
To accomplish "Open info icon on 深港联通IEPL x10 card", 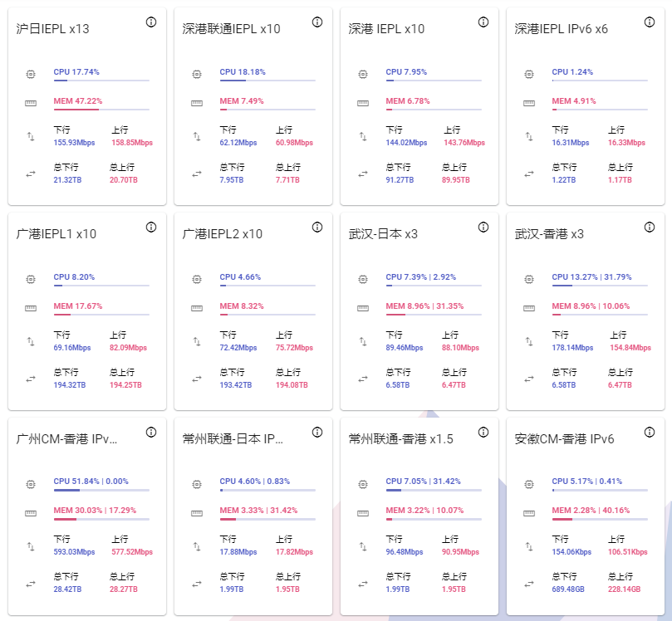I will point(316,22).
